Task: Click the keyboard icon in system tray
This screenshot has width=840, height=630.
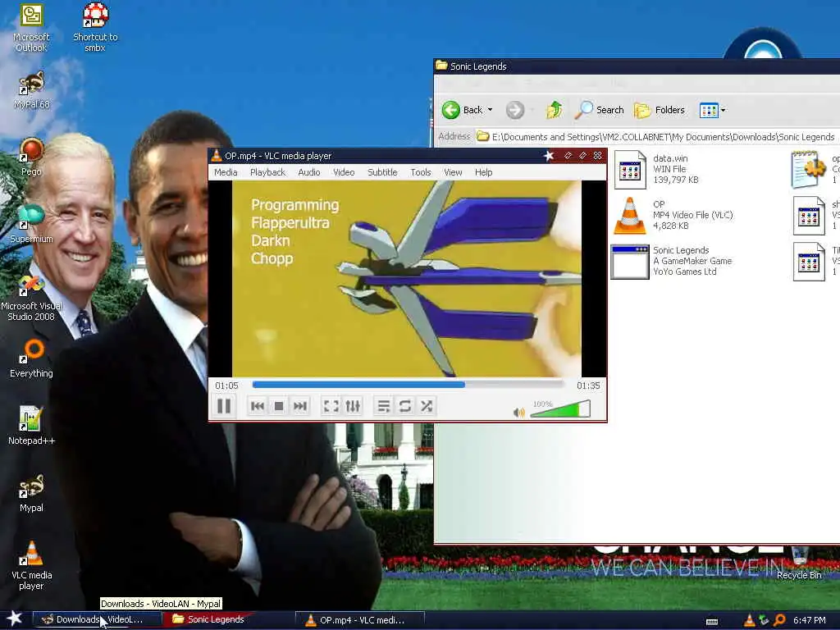Action: pyautogui.click(x=712, y=622)
